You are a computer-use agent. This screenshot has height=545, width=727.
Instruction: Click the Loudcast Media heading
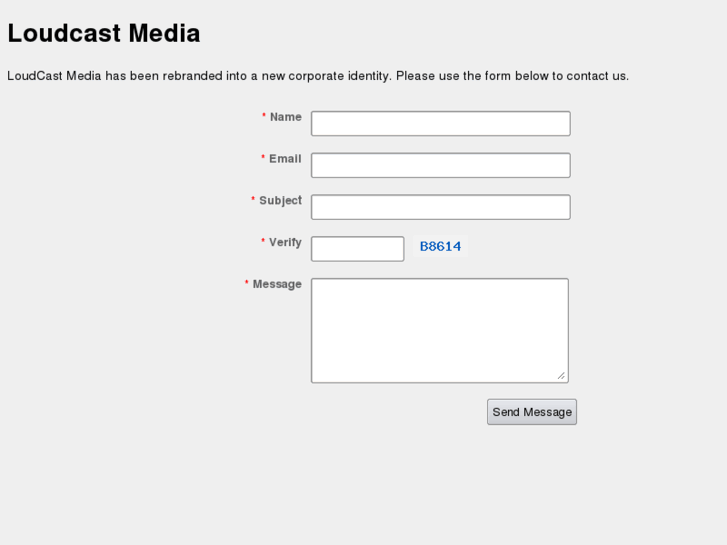[104, 33]
